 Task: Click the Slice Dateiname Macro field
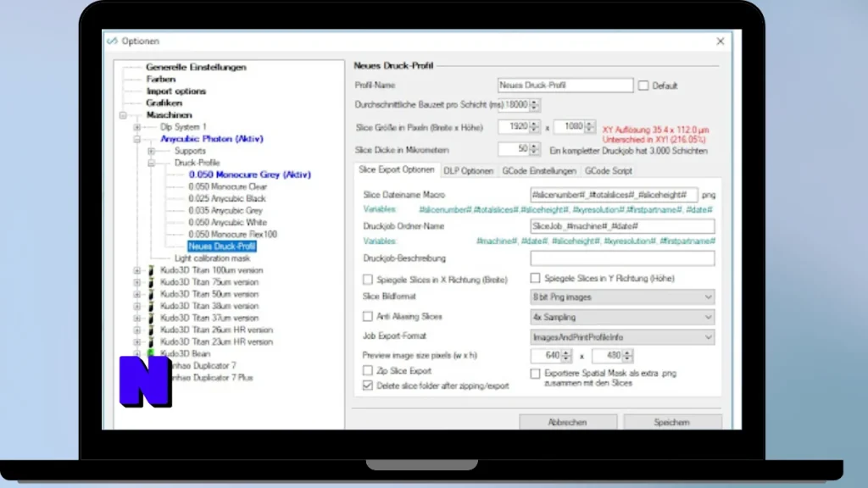(614, 195)
